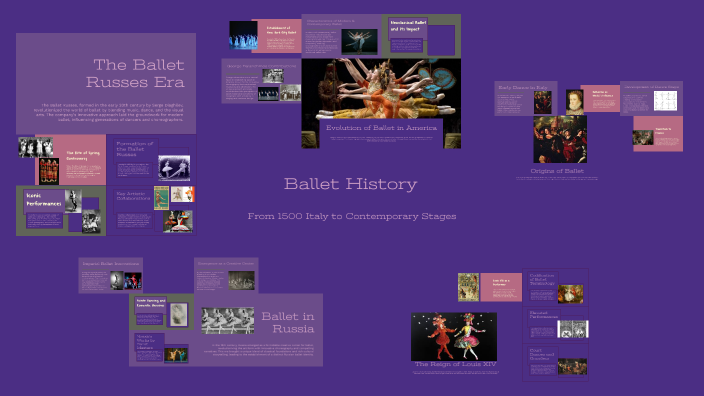Click the black-and-white engraving in Elevated Performances
Image resolution: width=704 pixels, height=396 pixels.
click(x=572, y=329)
